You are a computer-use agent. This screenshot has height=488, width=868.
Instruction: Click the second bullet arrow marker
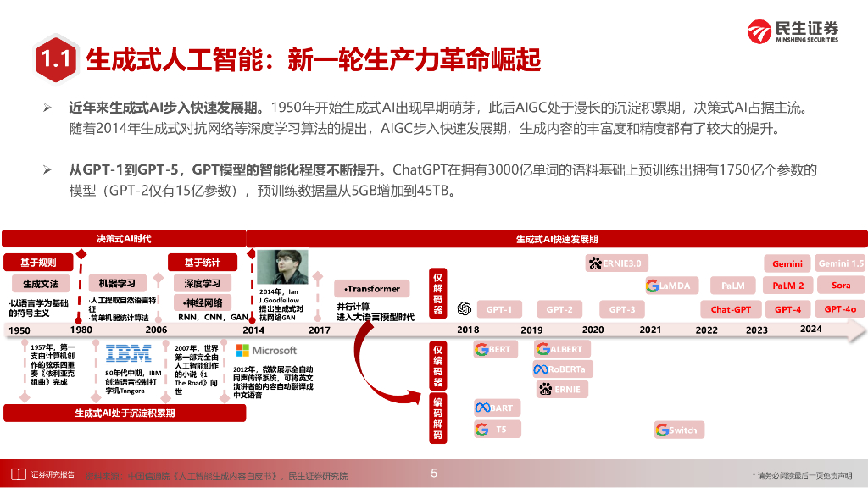[x=47, y=169]
